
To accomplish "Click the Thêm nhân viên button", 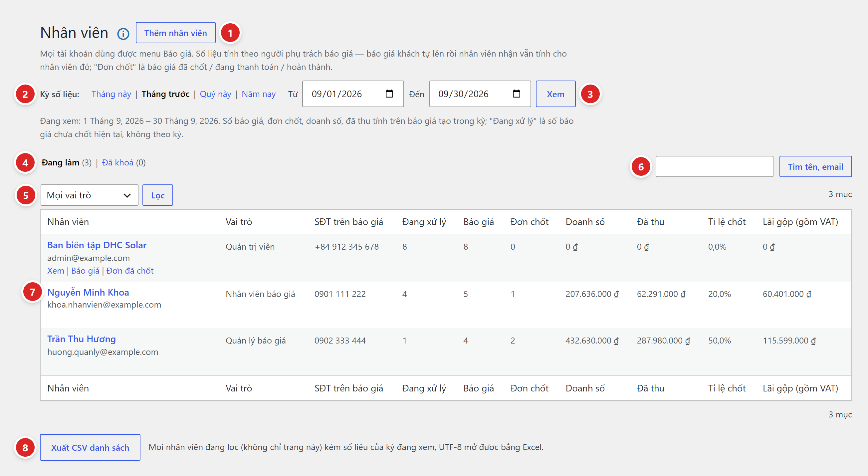I will [x=175, y=33].
